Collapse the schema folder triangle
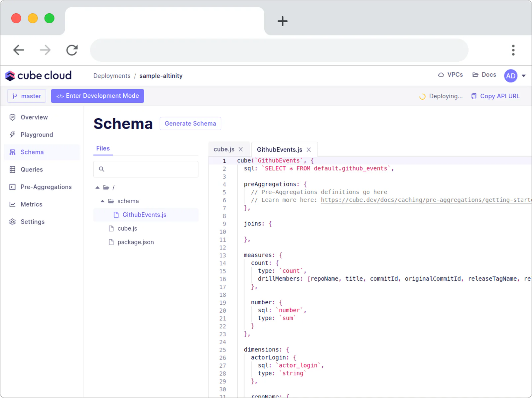This screenshot has width=532, height=398. pyautogui.click(x=102, y=201)
